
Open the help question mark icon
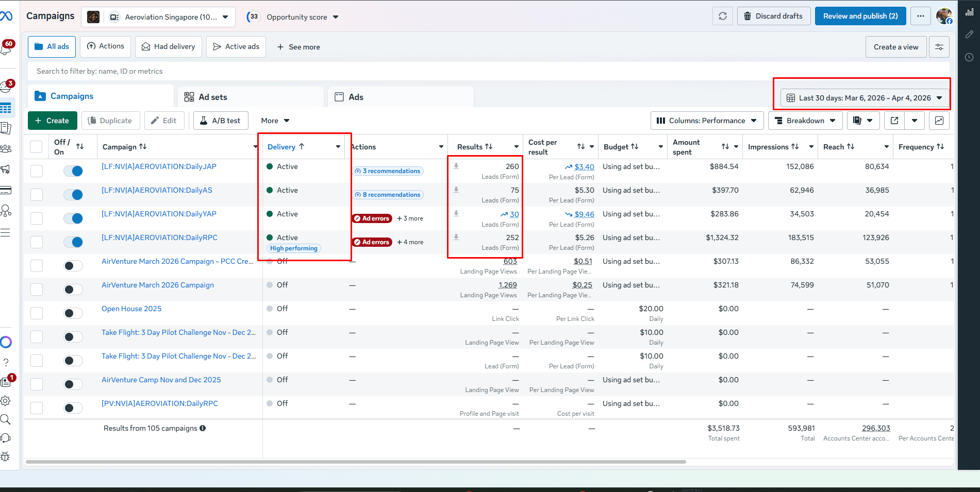coord(6,363)
